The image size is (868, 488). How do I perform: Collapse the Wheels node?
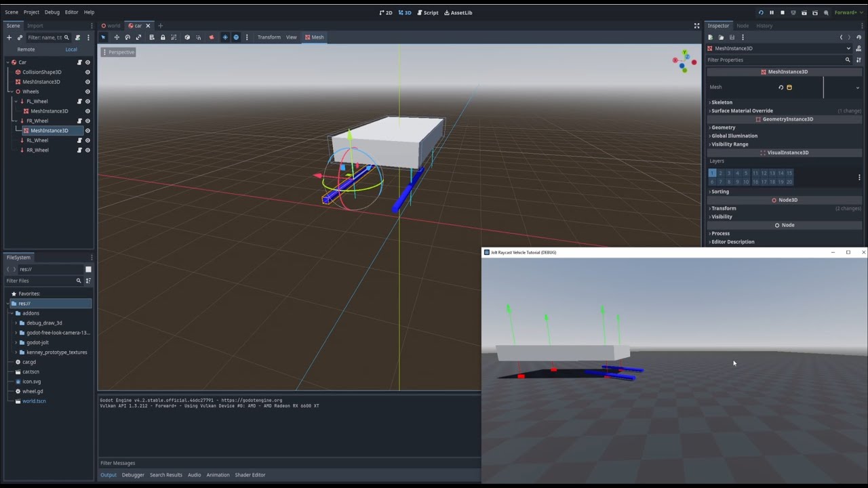12,91
